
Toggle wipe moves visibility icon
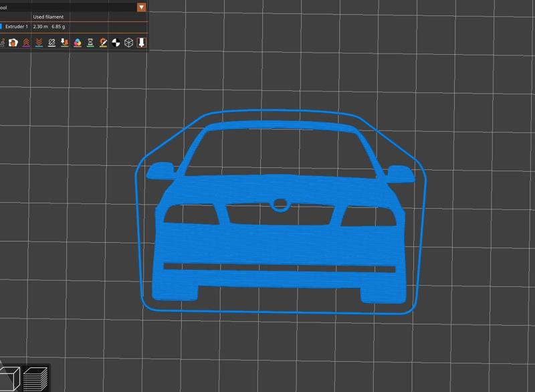(13, 43)
